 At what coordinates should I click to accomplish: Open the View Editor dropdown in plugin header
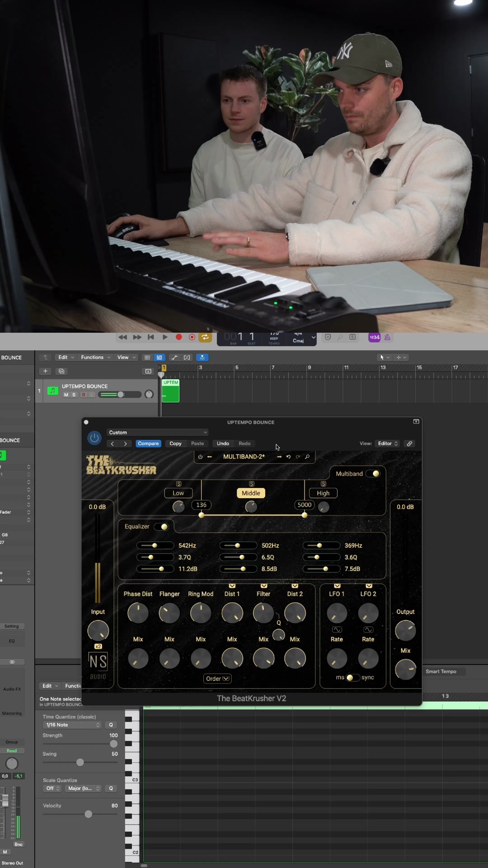388,443
